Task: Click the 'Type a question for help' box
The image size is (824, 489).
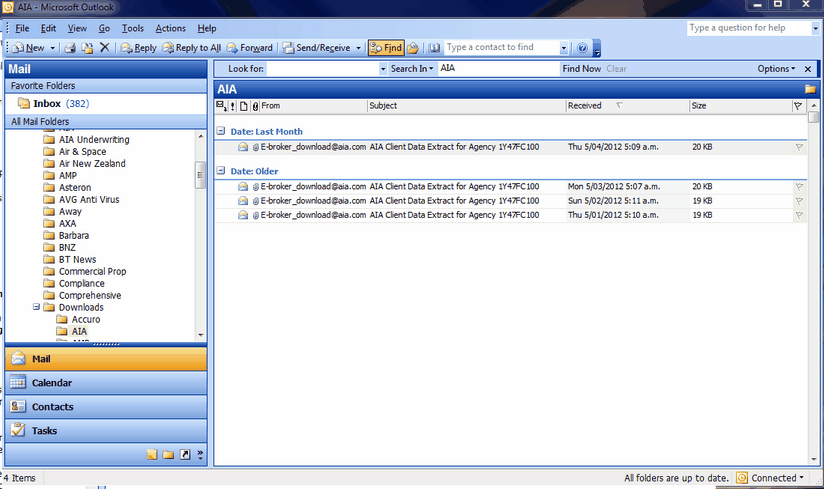Action: pyautogui.click(x=749, y=28)
